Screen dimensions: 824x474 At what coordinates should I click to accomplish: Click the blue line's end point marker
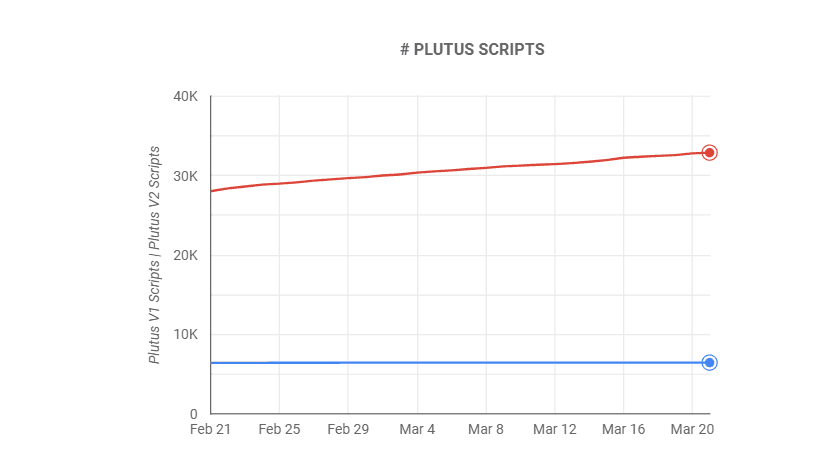pos(709,362)
